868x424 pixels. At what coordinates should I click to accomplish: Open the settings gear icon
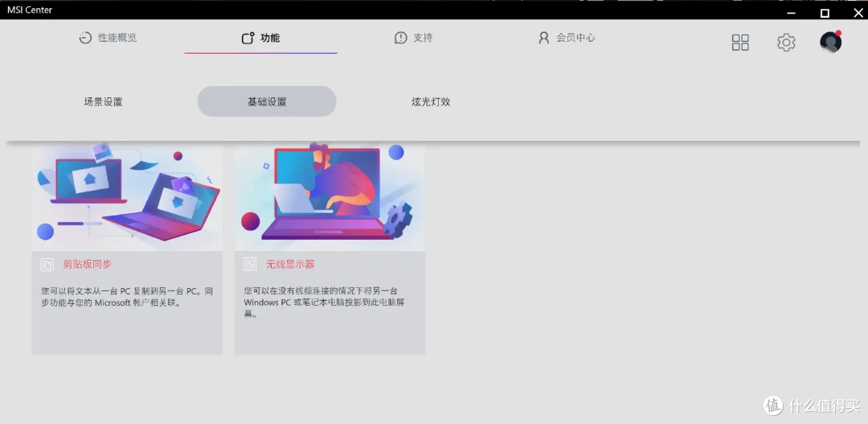[x=786, y=43]
